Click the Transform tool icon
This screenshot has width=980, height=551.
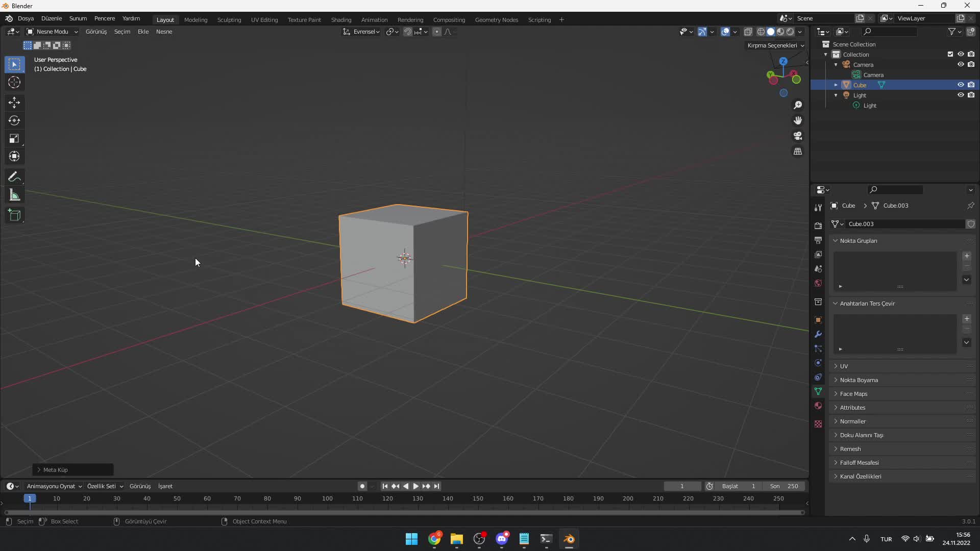tap(14, 156)
